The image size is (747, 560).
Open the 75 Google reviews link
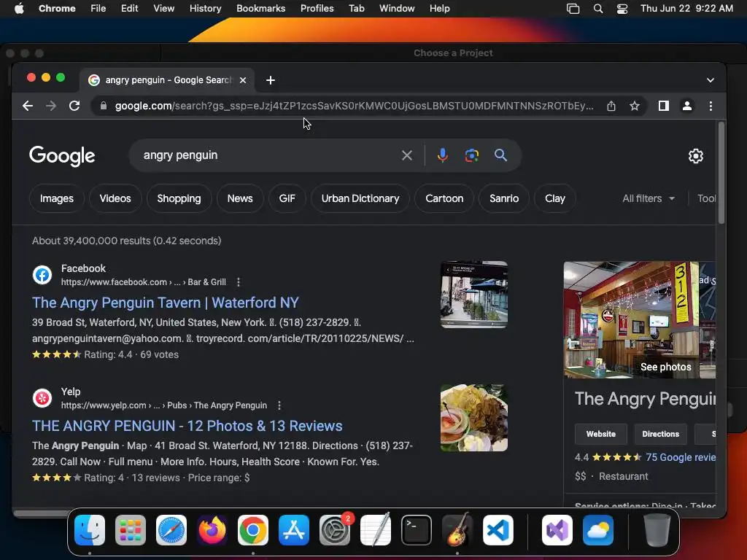pos(681,457)
